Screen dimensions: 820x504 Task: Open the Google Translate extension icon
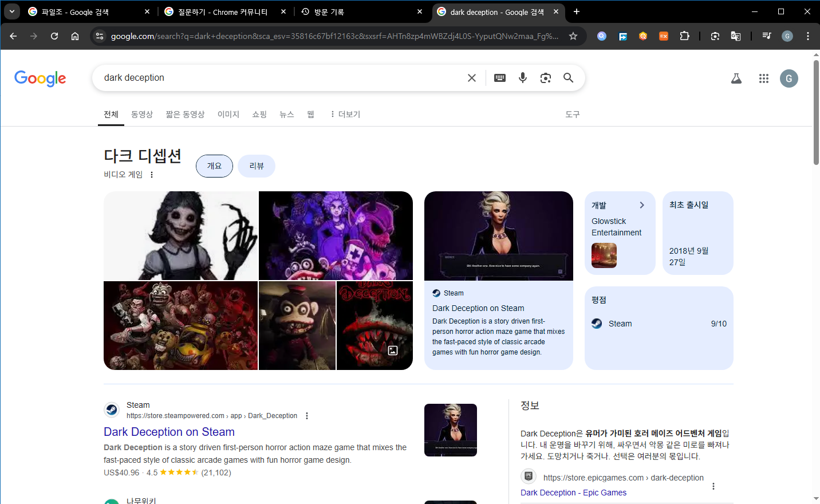click(x=736, y=36)
